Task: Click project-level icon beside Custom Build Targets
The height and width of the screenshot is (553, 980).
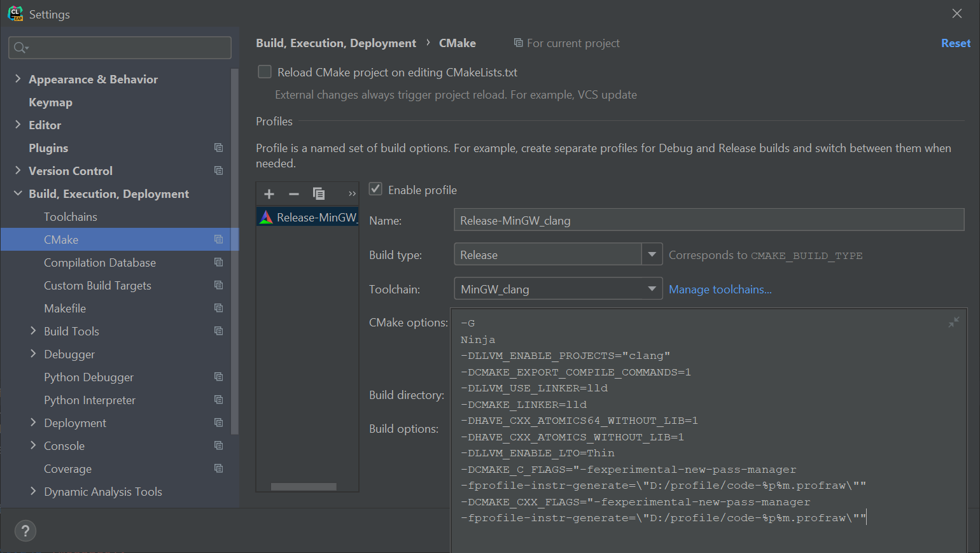Action: (x=219, y=285)
